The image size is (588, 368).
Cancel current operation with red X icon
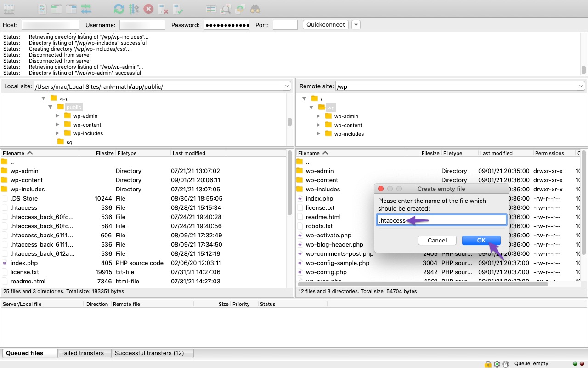148,9
